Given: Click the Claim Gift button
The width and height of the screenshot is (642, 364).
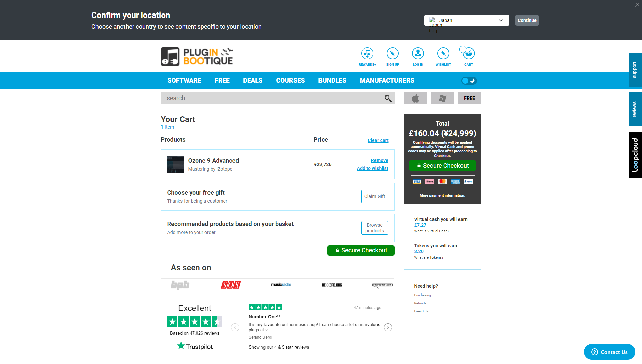Looking at the screenshot, I should 374,196.
